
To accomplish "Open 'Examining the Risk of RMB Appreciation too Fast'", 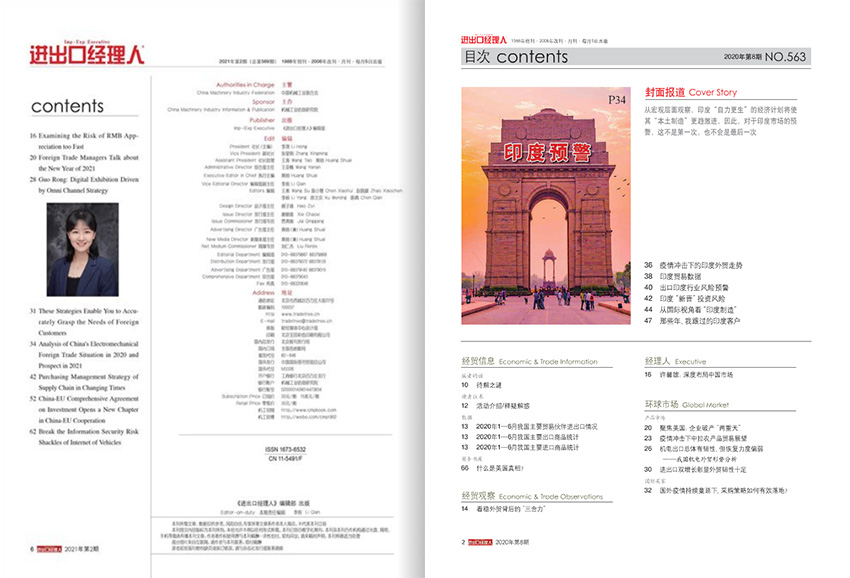I will click(84, 141).
